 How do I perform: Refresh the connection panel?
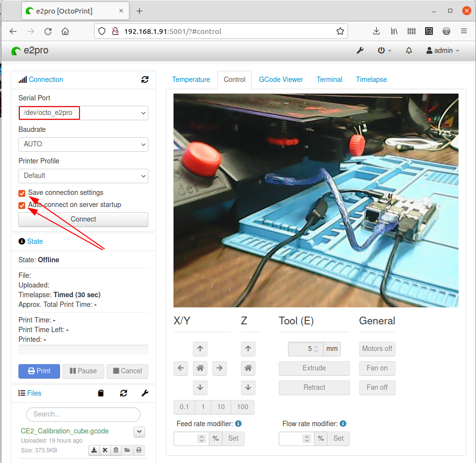(x=145, y=80)
